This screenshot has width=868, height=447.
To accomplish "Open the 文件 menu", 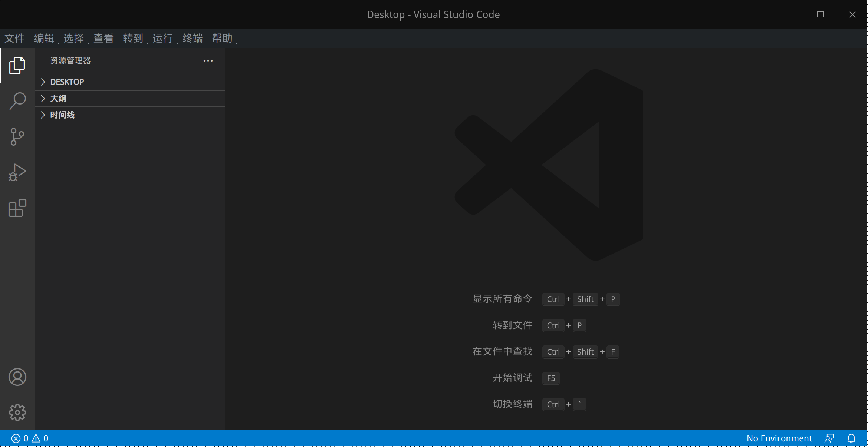I will point(14,38).
